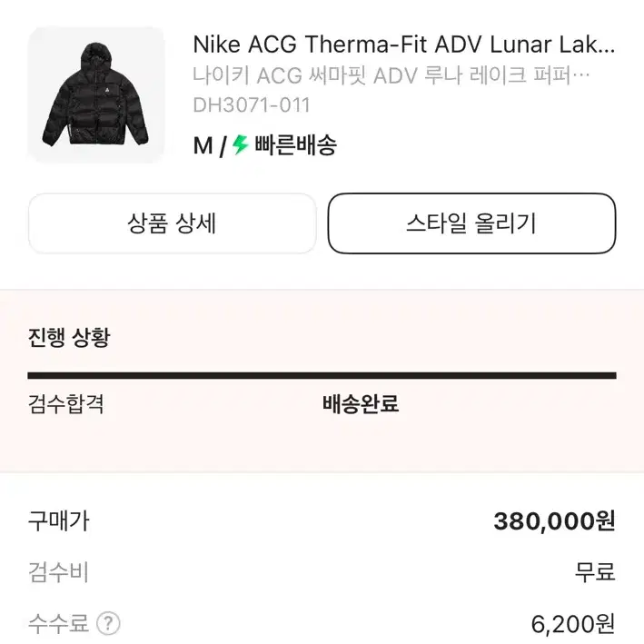Click the 무료 inspection fee value
The image size is (644, 644).
[x=595, y=572]
